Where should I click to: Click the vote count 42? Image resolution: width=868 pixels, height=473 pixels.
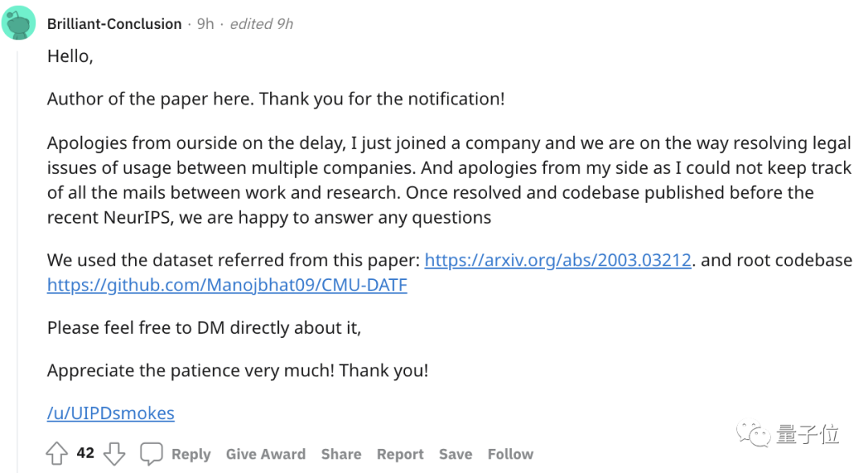point(85,454)
